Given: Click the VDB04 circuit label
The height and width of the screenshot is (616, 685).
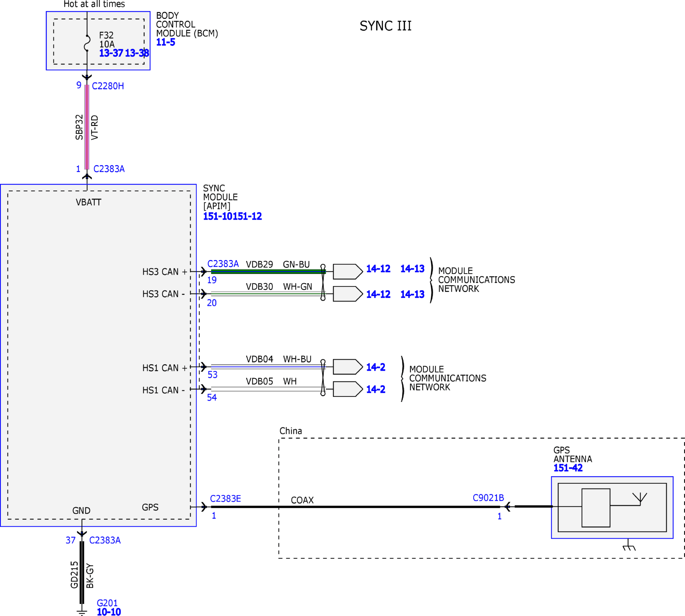Looking at the screenshot, I should (260, 359).
